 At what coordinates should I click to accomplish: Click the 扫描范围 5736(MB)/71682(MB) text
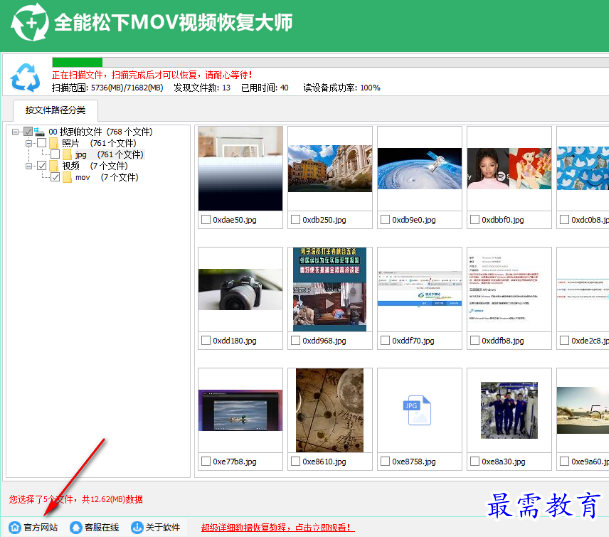coord(108,88)
